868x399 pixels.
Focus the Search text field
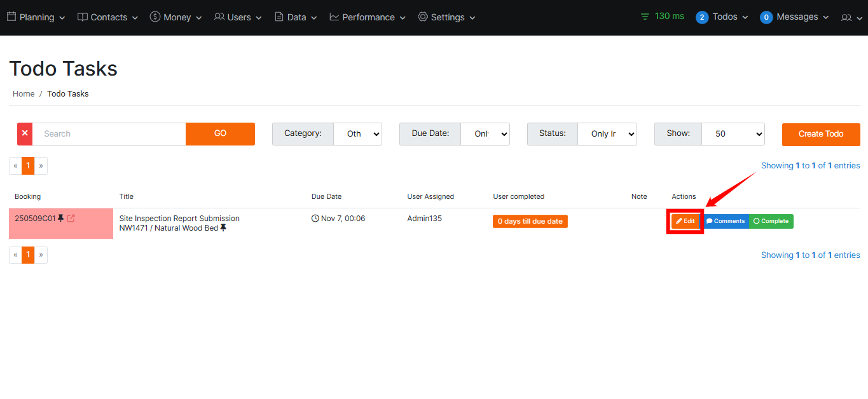pos(109,134)
